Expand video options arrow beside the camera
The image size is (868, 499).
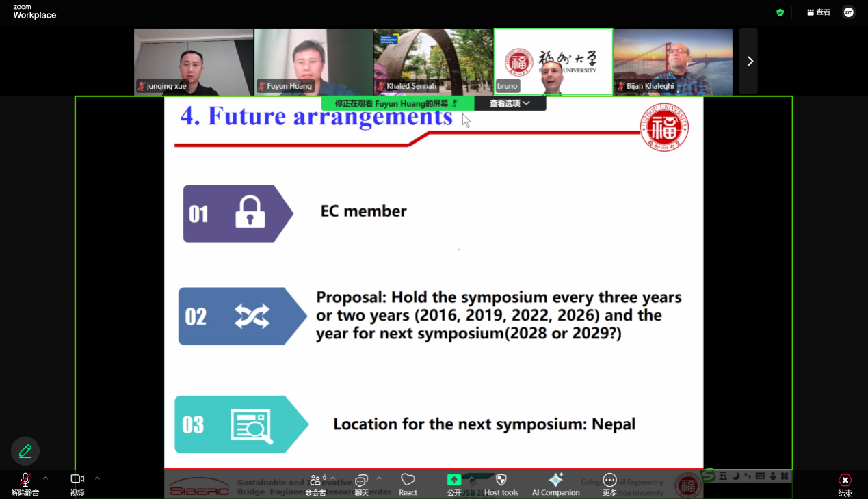[97, 478]
